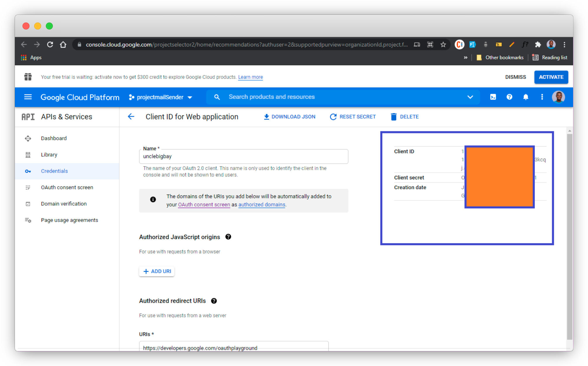The width and height of the screenshot is (588, 366).
Task: Click the gift icon in the trial banner
Action: (28, 77)
